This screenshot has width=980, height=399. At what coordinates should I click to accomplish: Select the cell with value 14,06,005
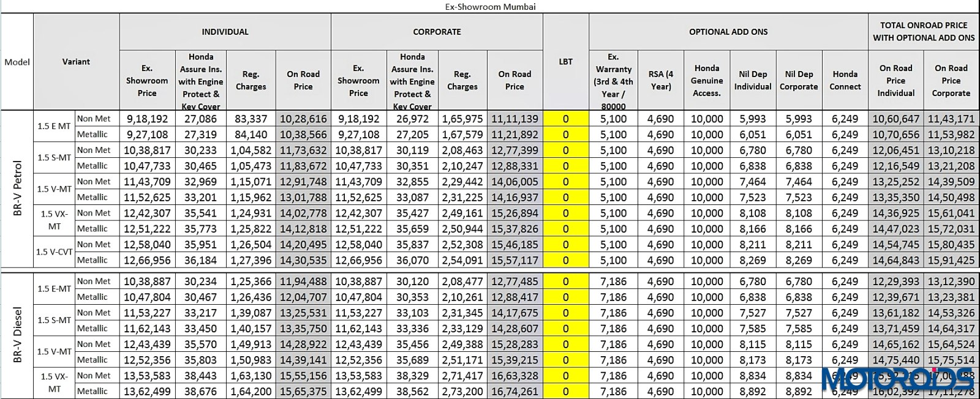click(514, 181)
